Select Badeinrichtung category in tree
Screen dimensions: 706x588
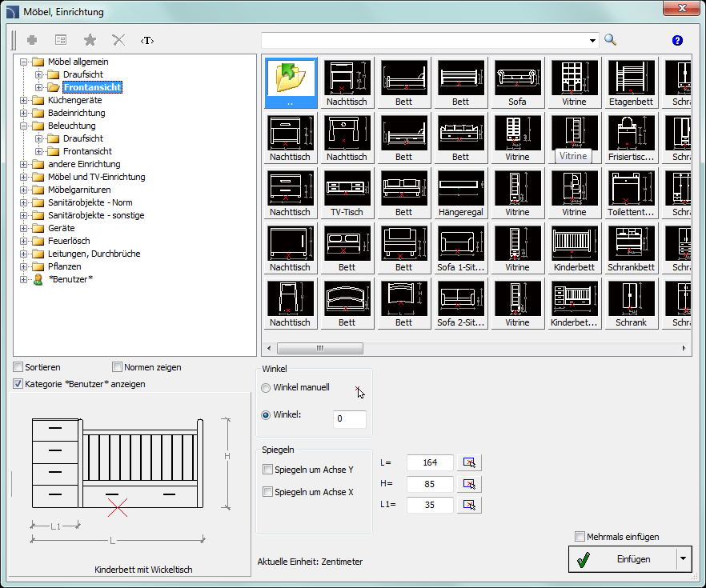[76, 113]
